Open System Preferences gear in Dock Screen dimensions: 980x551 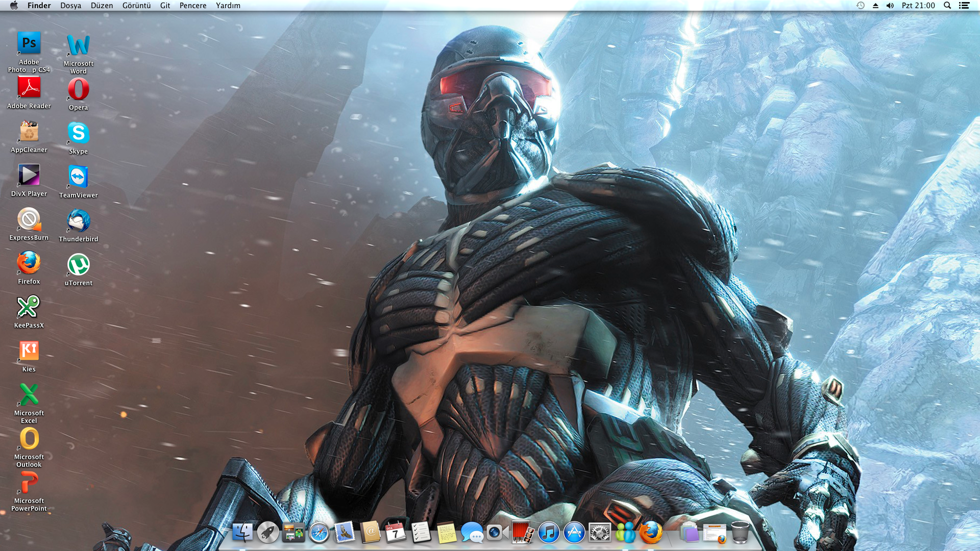[x=600, y=533]
